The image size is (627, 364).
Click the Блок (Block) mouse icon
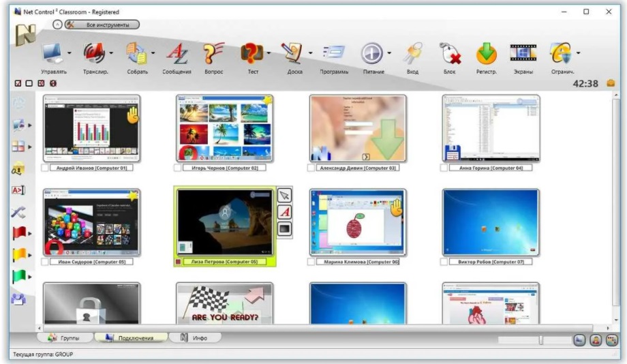(x=449, y=54)
